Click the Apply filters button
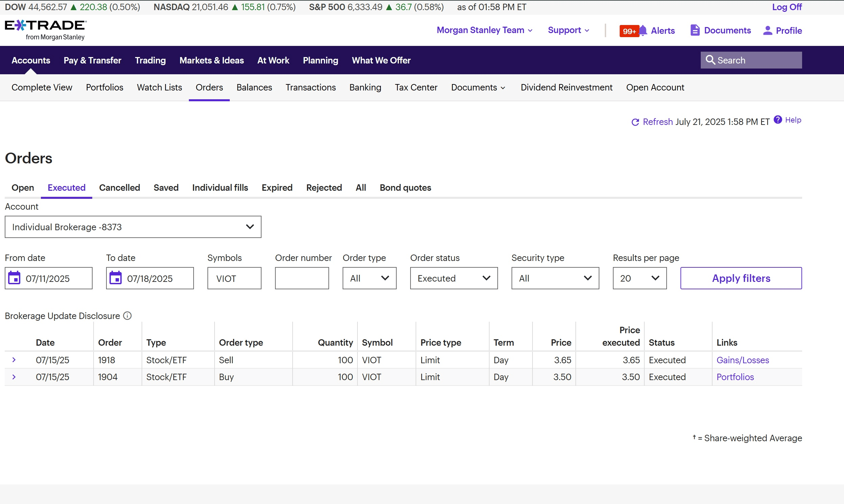This screenshot has height=504, width=844. 741,278
